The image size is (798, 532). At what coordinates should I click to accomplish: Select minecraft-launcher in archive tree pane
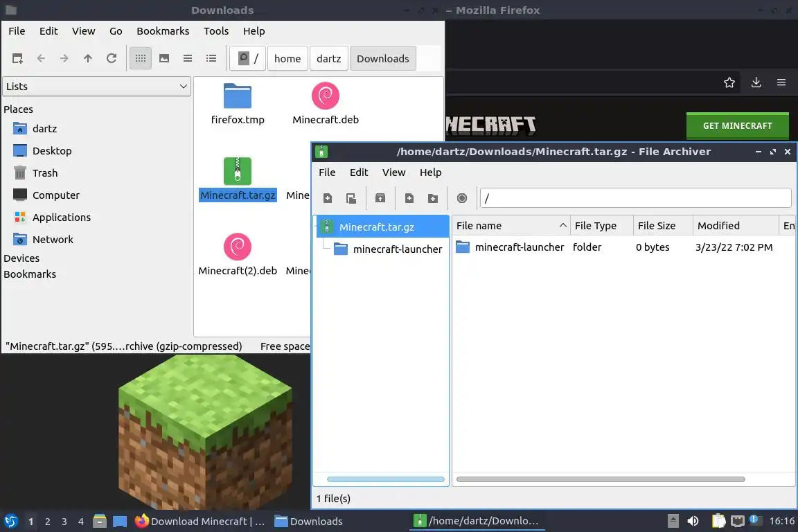(x=388, y=249)
